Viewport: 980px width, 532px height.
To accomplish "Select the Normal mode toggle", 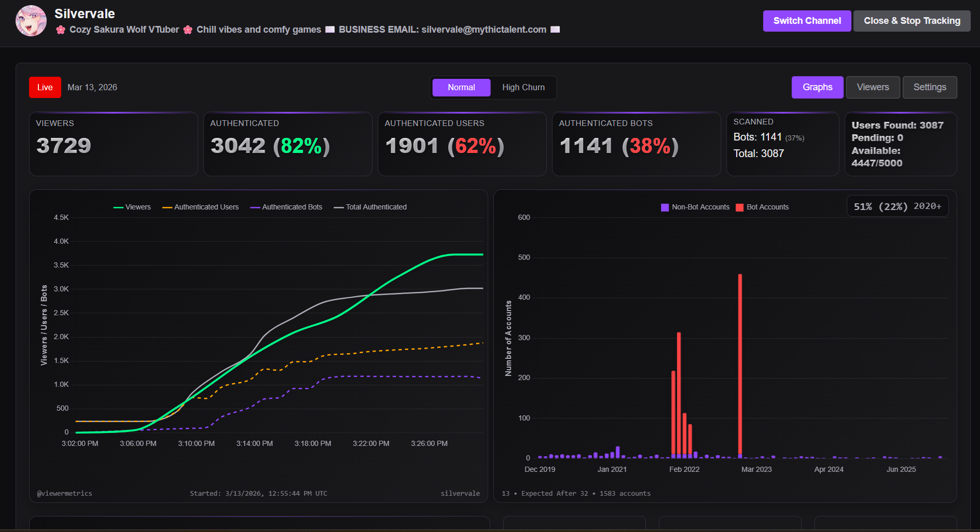I will click(x=461, y=88).
